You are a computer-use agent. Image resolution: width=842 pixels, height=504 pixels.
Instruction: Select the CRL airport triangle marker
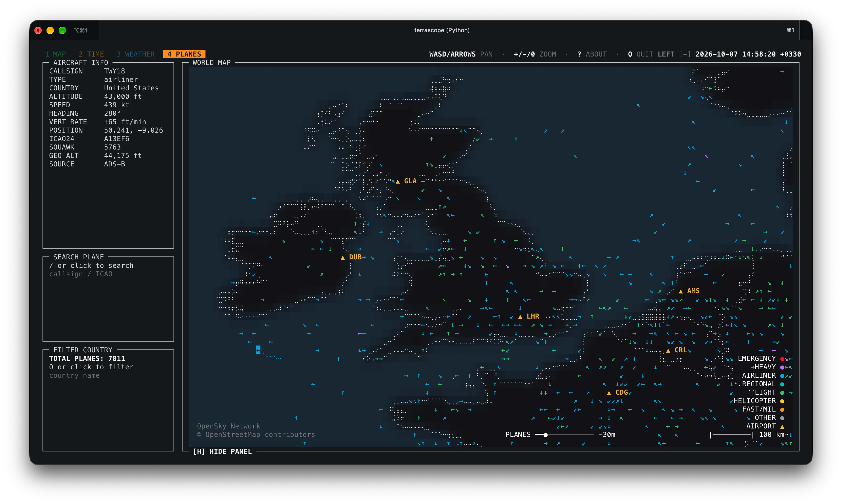click(668, 351)
